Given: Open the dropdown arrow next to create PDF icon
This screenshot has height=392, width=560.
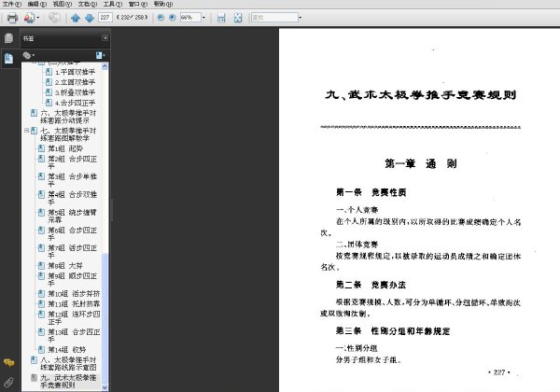Looking at the screenshot, I should coord(38,18).
